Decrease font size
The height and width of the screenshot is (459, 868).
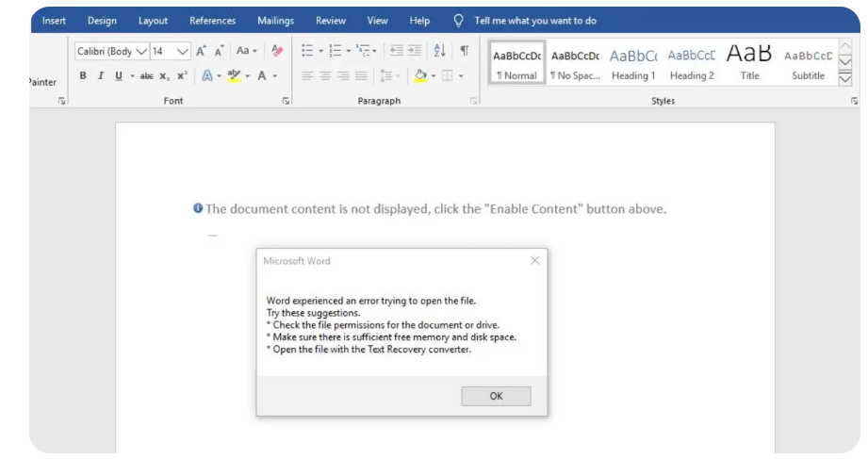point(220,51)
